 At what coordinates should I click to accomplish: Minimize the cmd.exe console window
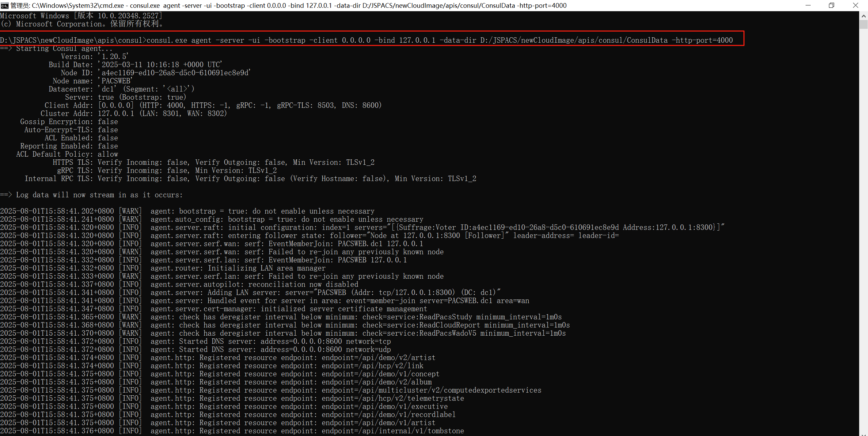(x=808, y=5)
